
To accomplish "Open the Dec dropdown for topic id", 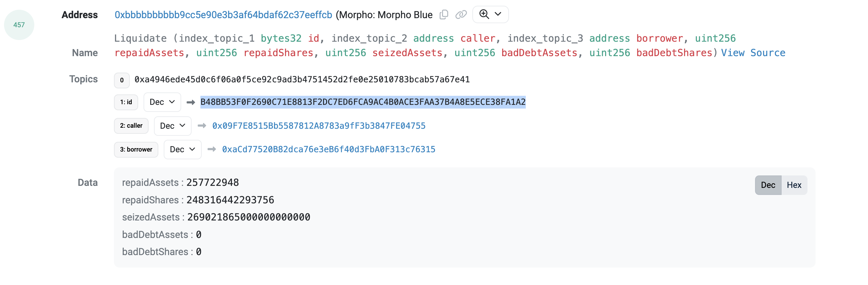I will pyautogui.click(x=162, y=102).
